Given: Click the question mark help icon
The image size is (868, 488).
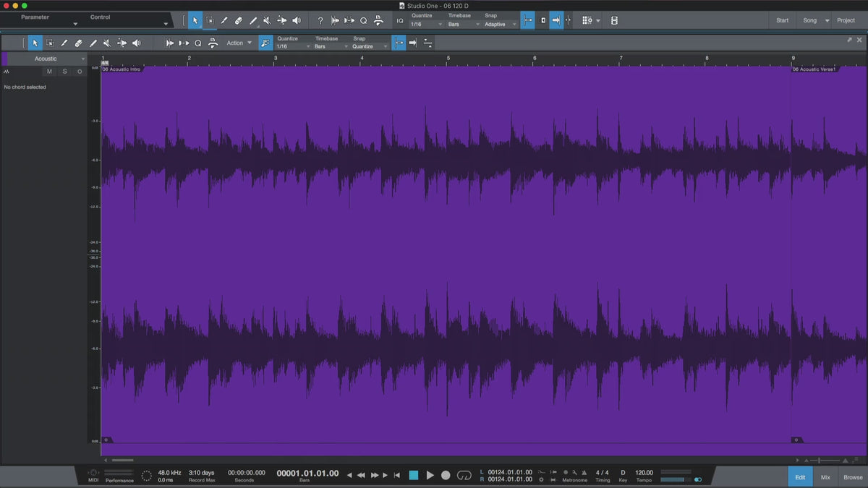Looking at the screenshot, I should point(320,21).
